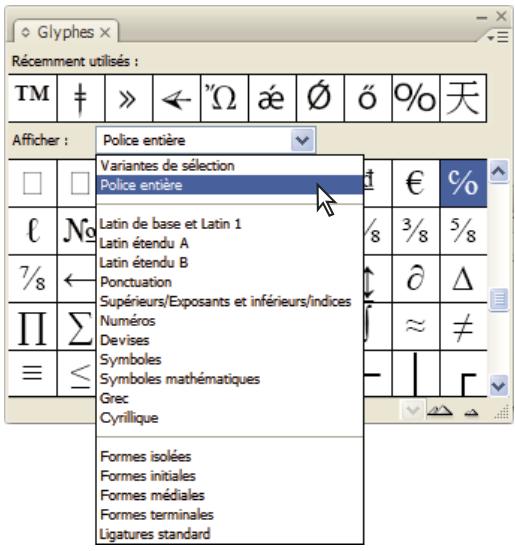
Task: Select Devises subset
Action: tap(230, 340)
